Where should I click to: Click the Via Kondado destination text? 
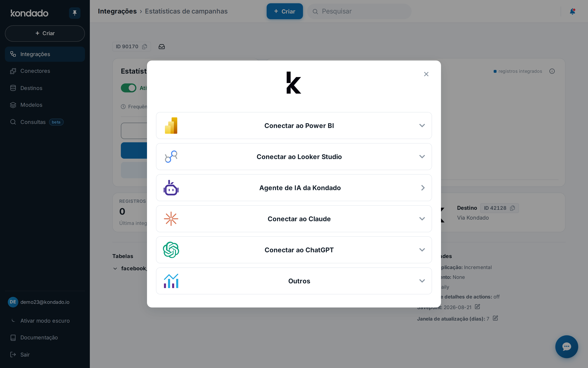point(473,218)
